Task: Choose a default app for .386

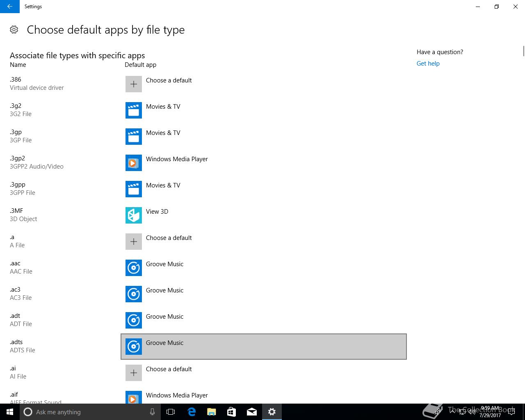Action: tap(264, 84)
